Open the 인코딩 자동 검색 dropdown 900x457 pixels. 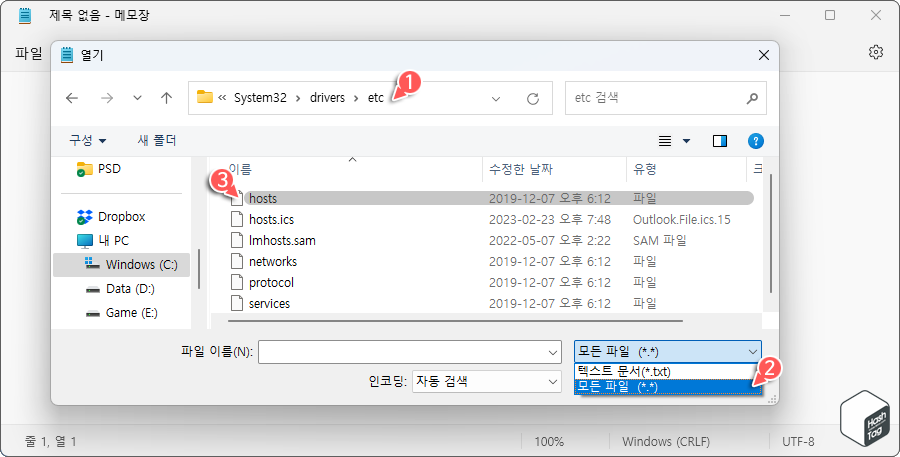coord(486,381)
